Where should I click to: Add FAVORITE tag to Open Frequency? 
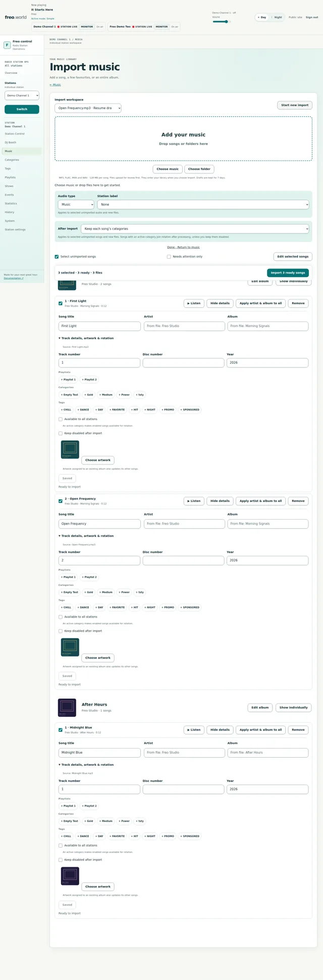(117, 608)
